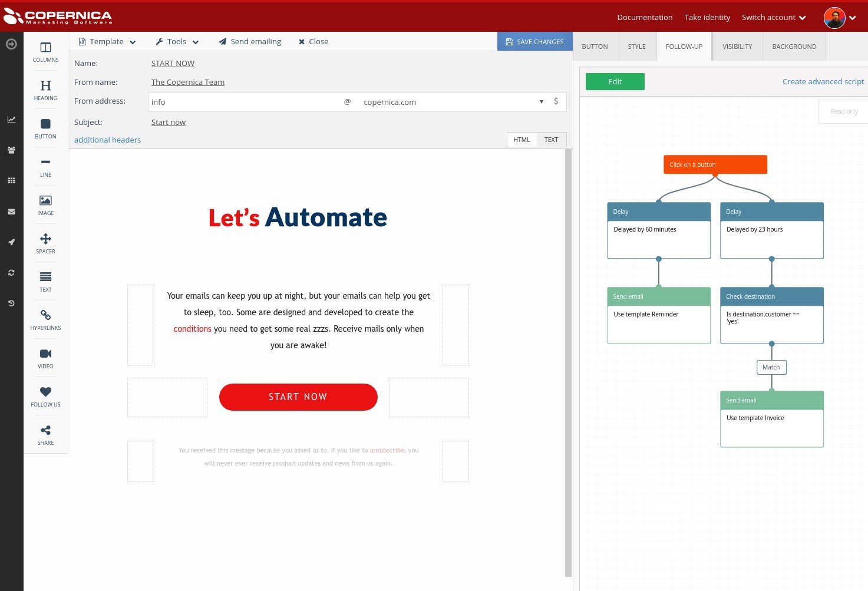868x591 pixels.
Task: Open the VISIBILITY tab
Action: coord(737,46)
